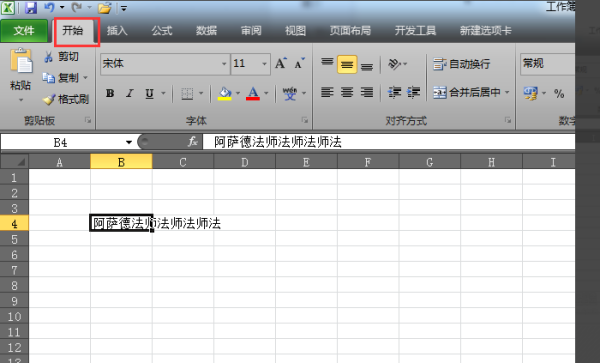This screenshot has width=600, height=363.
Task: Cut selection with the scissors 剪切 button
Action: (61, 57)
